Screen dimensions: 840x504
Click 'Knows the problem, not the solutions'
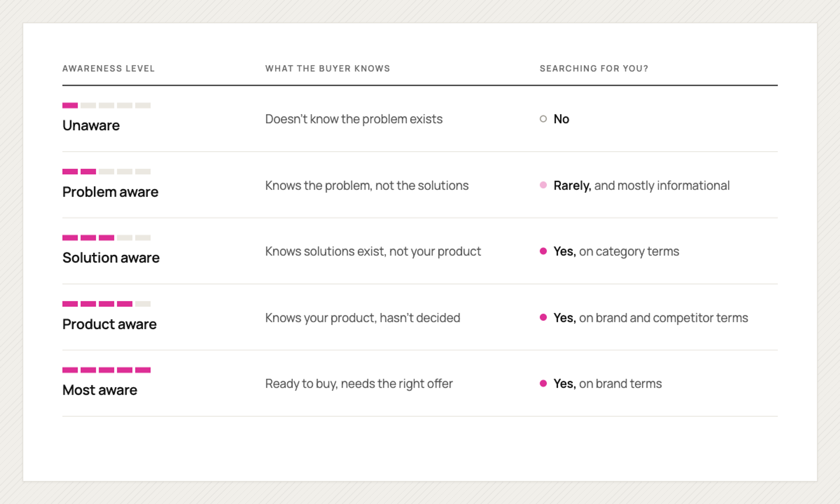[367, 185]
